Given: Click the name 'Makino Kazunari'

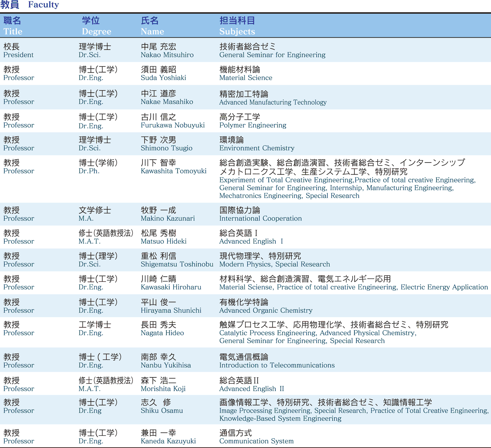Looking at the screenshot, I should pos(168,218).
